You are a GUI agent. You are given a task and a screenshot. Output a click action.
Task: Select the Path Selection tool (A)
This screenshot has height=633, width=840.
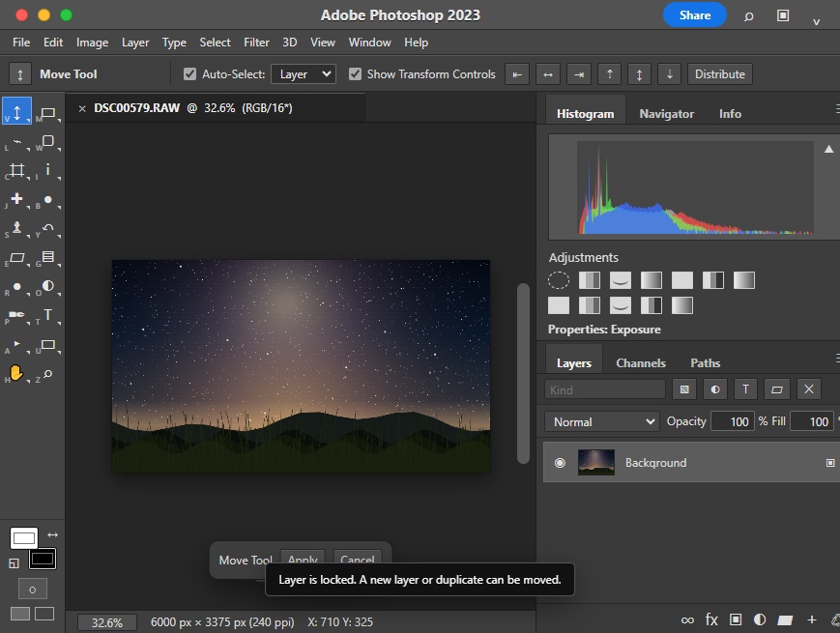[17, 344]
